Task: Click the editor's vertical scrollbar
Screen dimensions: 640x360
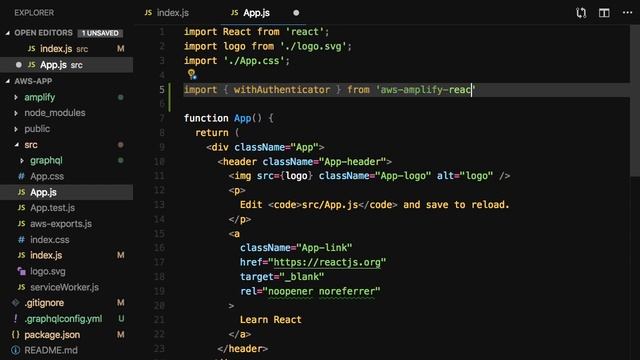Action: [x=635, y=101]
